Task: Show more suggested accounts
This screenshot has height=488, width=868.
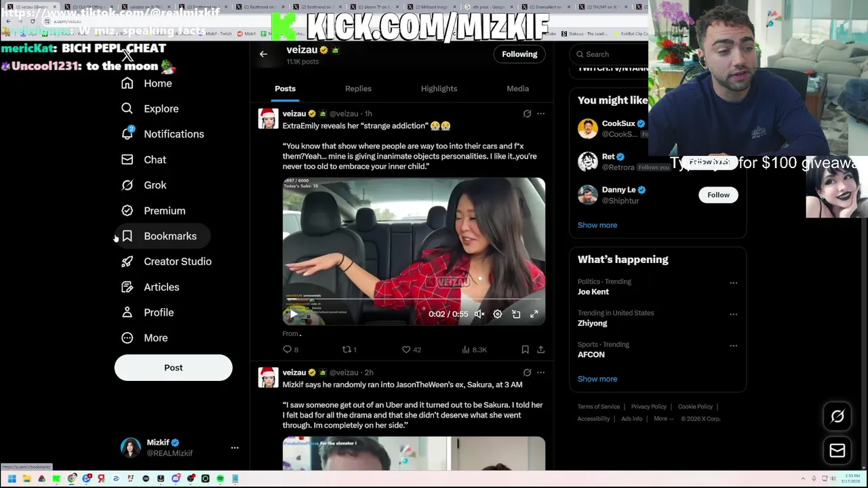Action: tap(597, 225)
